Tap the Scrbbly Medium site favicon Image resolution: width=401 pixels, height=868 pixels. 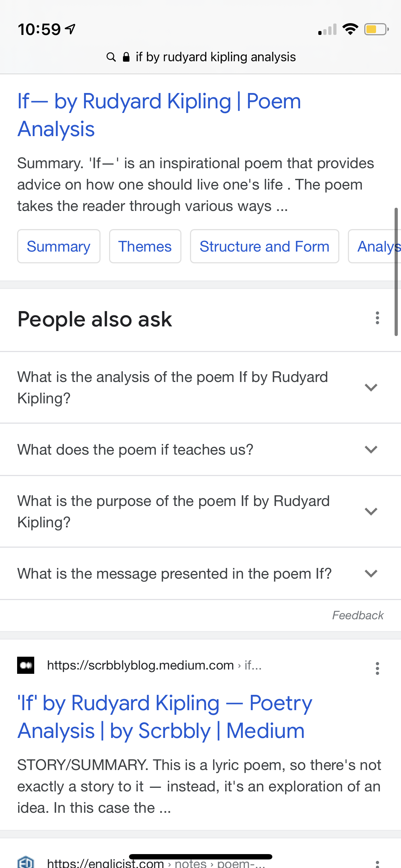pos(26,665)
